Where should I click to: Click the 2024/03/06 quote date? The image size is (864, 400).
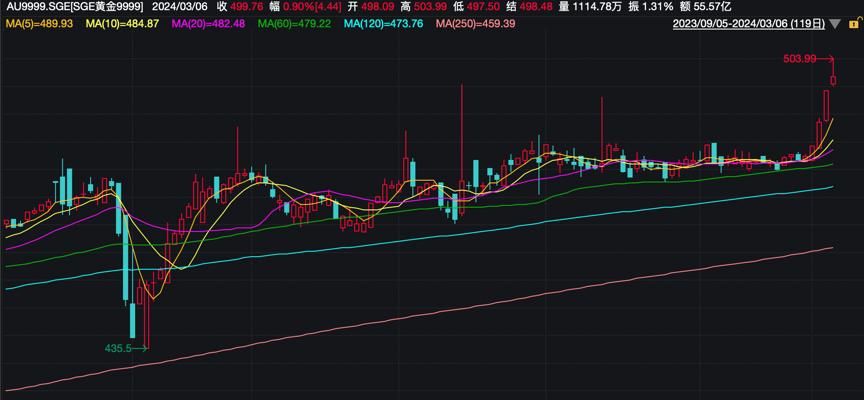179,7
